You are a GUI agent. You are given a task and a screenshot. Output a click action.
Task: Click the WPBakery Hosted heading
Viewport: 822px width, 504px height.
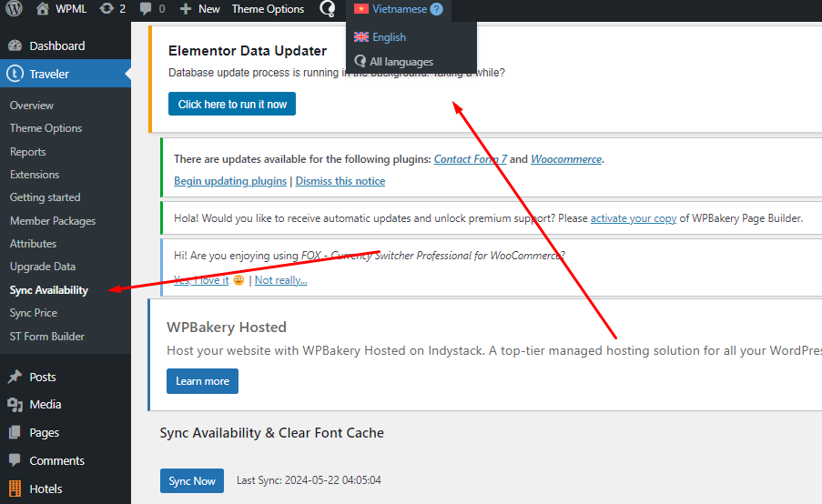(227, 328)
